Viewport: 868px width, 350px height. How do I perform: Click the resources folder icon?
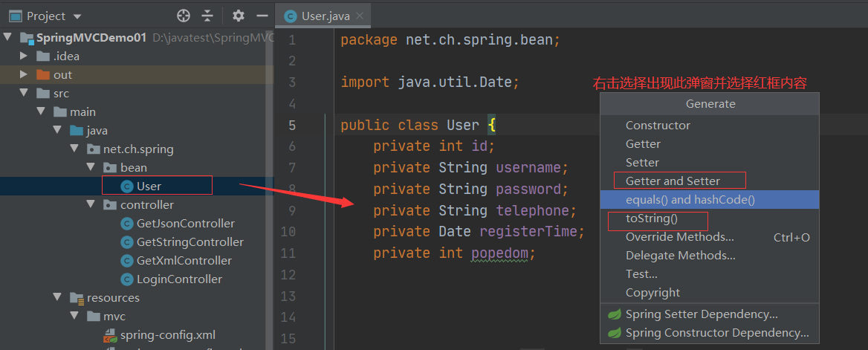point(77,298)
